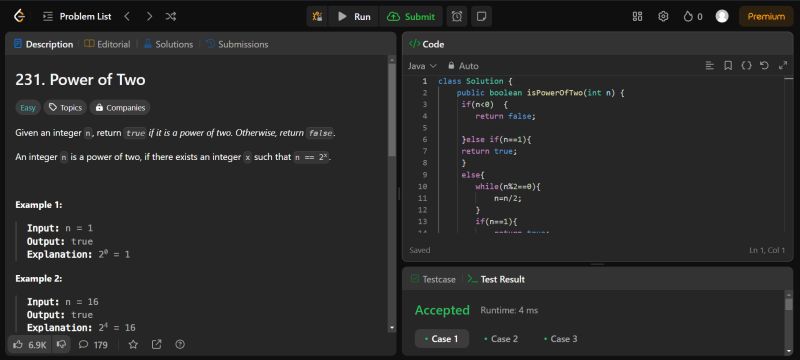Select Case 1 result
The height and width of the screenshot is (360, 800).
pyautogui.click(x=442, y=339)
